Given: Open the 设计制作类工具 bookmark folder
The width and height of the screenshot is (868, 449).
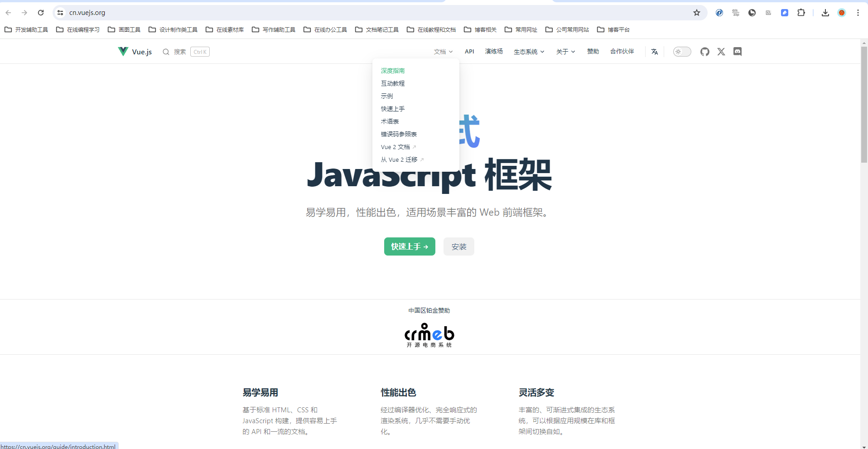Looking at the screenshot, I should click(173, 29).
